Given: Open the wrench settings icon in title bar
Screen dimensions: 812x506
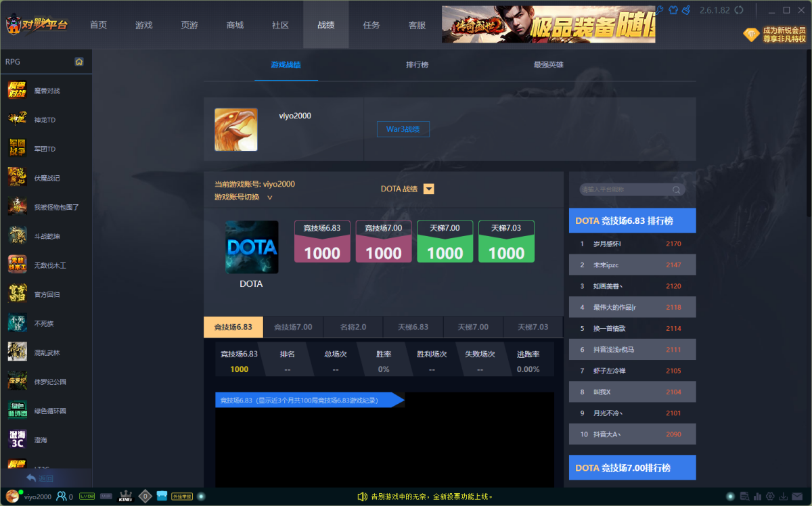Looking at the screenshot, I should coord(660,10).
